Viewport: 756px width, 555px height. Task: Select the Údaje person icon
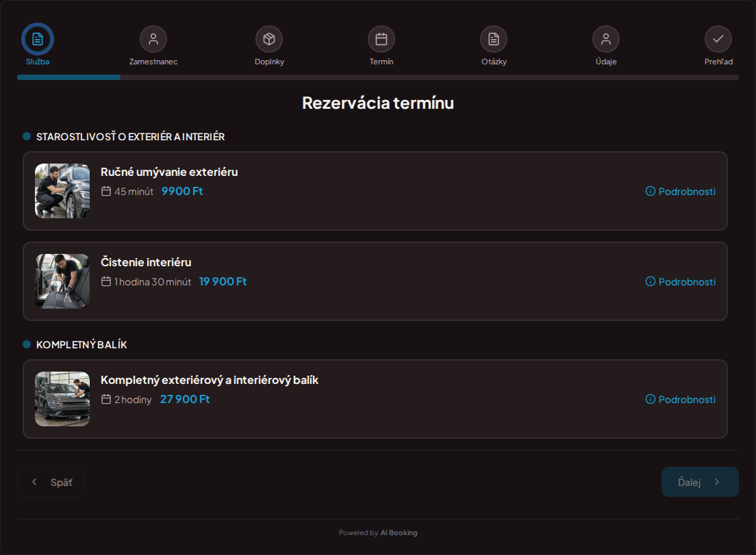(x=606, y=39)
